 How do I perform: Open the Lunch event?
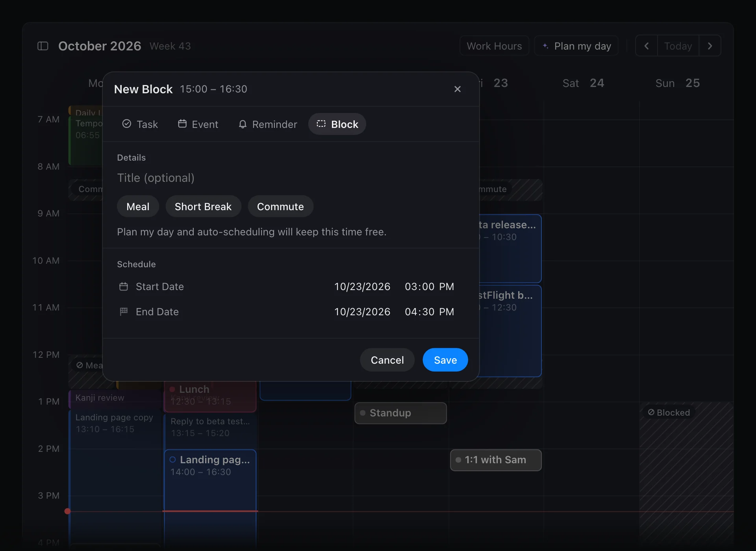coord(210,396)
